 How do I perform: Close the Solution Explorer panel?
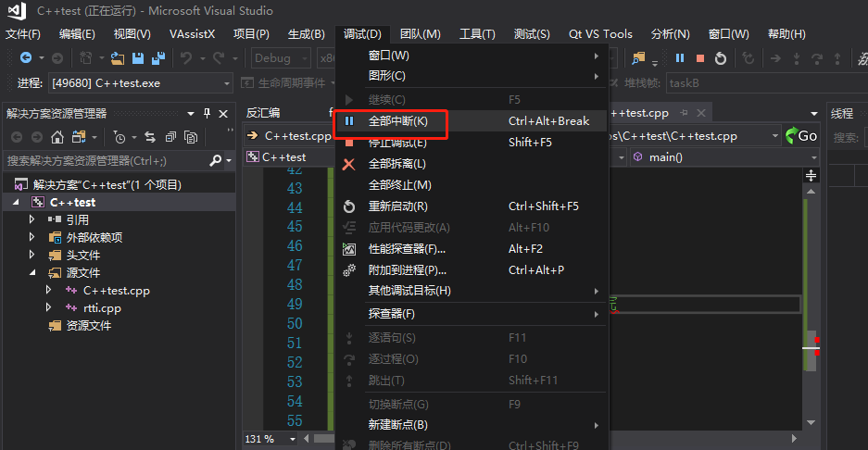click(223, 114)
